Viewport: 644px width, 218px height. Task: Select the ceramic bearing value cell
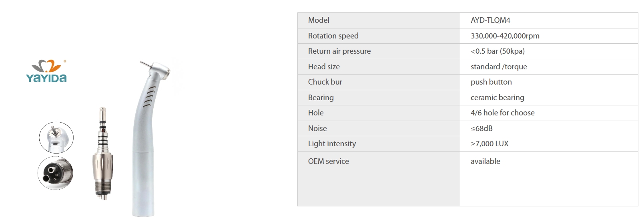tap(549, 98)
